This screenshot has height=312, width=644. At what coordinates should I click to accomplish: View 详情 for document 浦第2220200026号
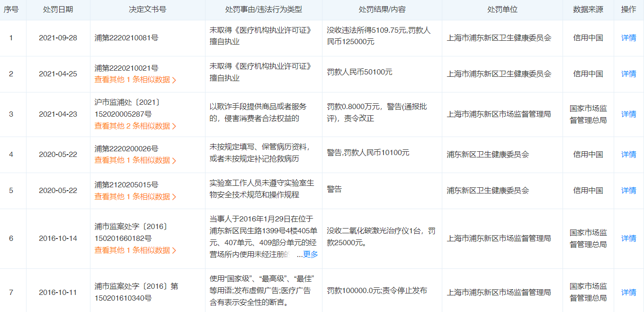pyautogui.click(x=628, y=155)
